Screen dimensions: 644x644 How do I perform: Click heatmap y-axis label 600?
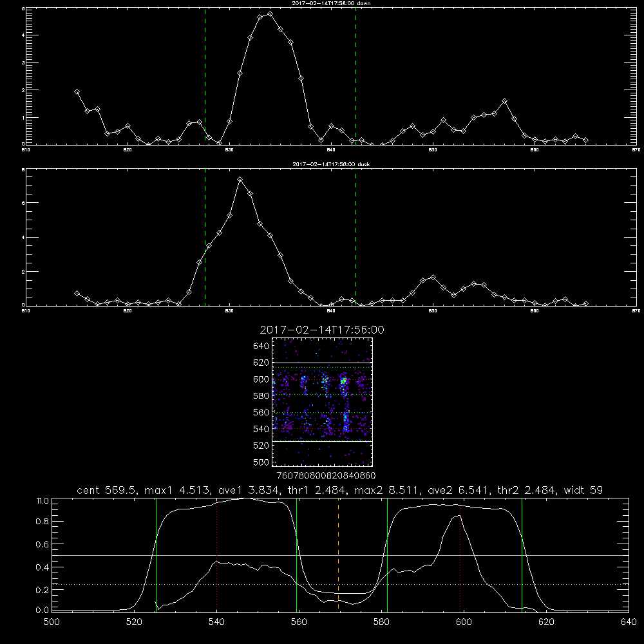(261, 379)
